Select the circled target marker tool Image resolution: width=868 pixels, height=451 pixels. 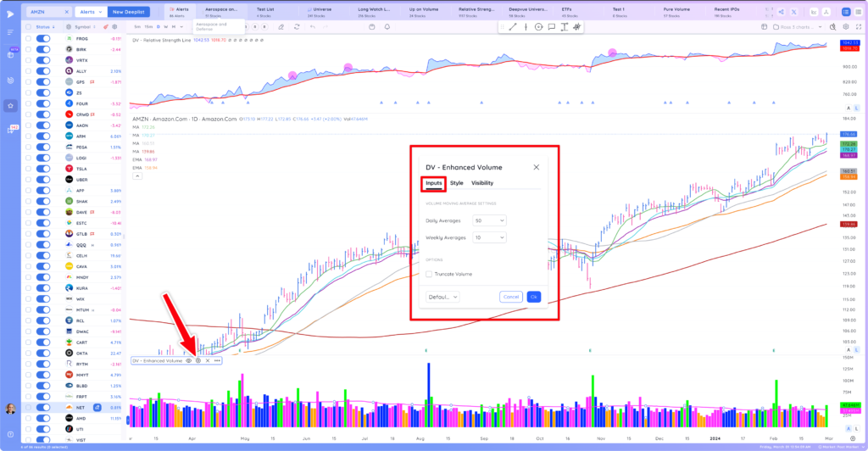538,26
